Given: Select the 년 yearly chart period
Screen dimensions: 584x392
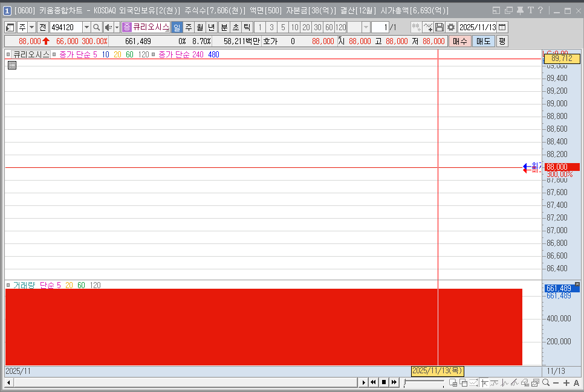Looking at the screenshot, I should coord(212,27).
